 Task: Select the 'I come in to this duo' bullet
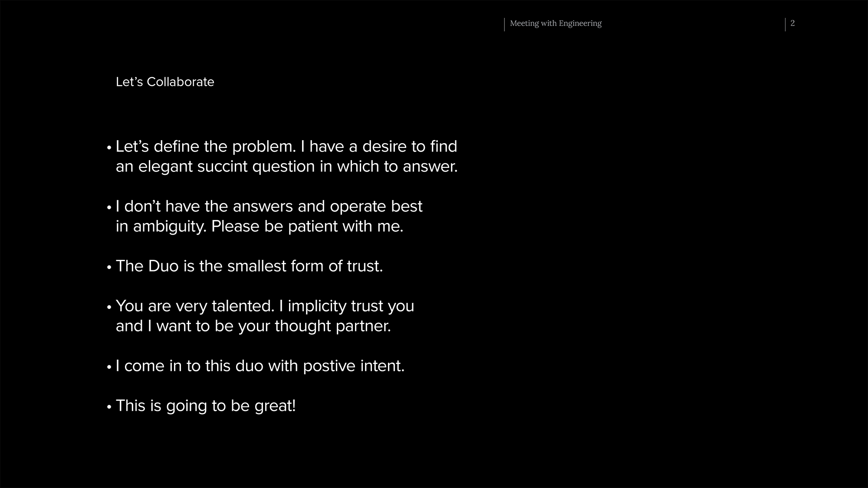point(260,366)
